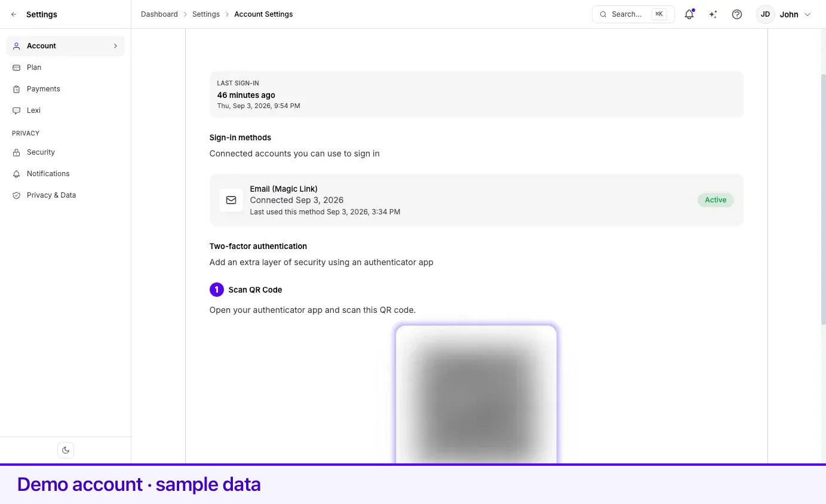826x504 pixels.
Task: Click the Security lock icon
Action: (x=17, y=152)
